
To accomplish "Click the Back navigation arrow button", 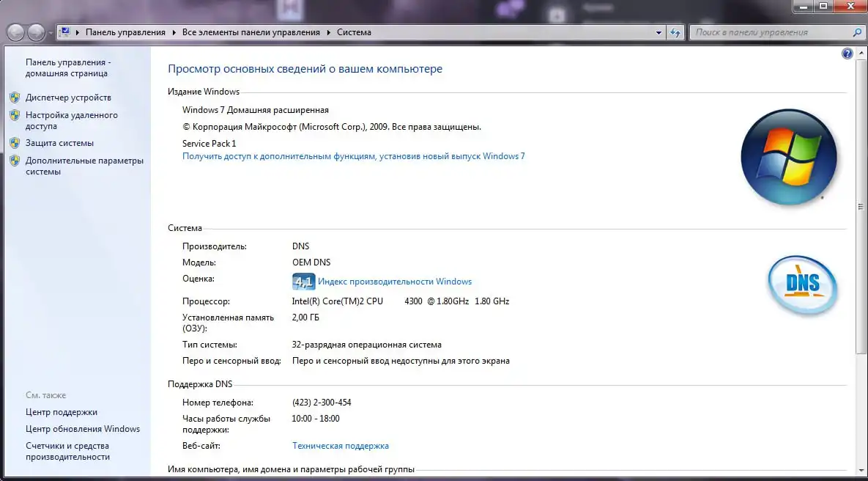I will coord(15,33).
